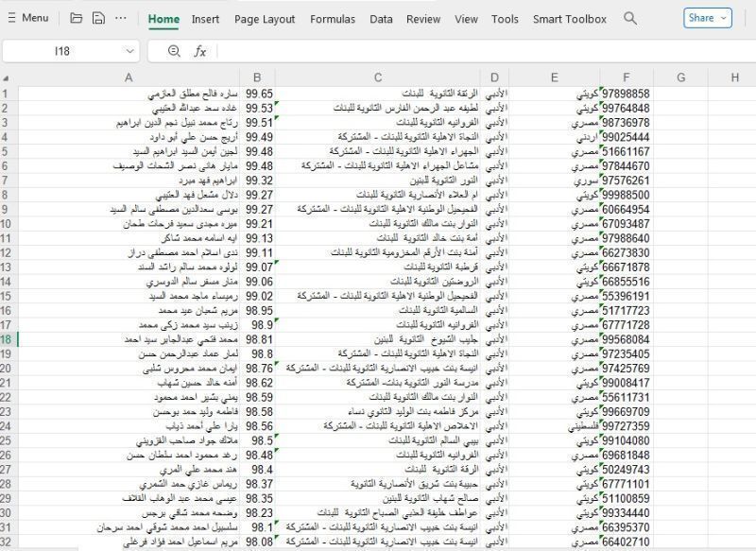Click the open folder icon
Image resolution: width=756 pixels, height=551 pixels.
(x=77, y=18)
